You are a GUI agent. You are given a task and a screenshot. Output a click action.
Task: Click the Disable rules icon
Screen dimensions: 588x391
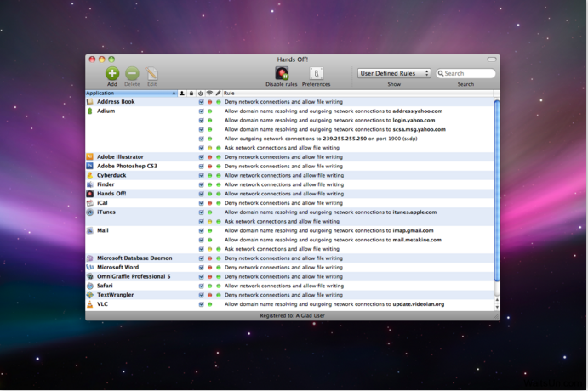point(282,73)
